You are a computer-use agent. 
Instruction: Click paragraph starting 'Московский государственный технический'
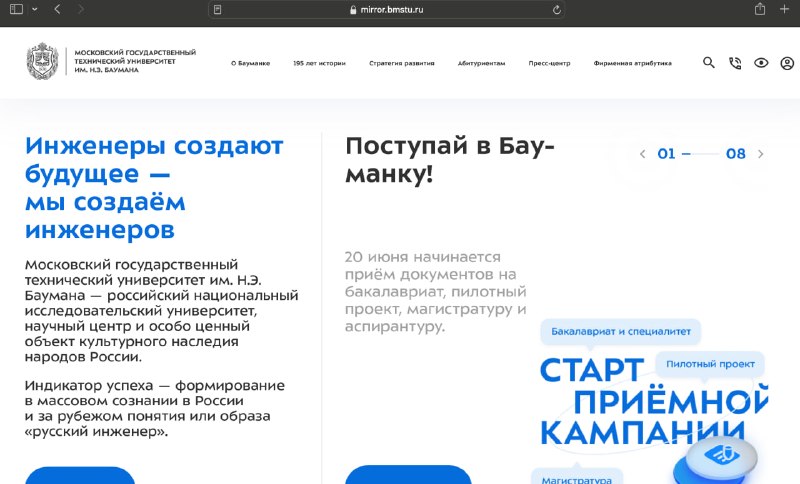(161, 311)
